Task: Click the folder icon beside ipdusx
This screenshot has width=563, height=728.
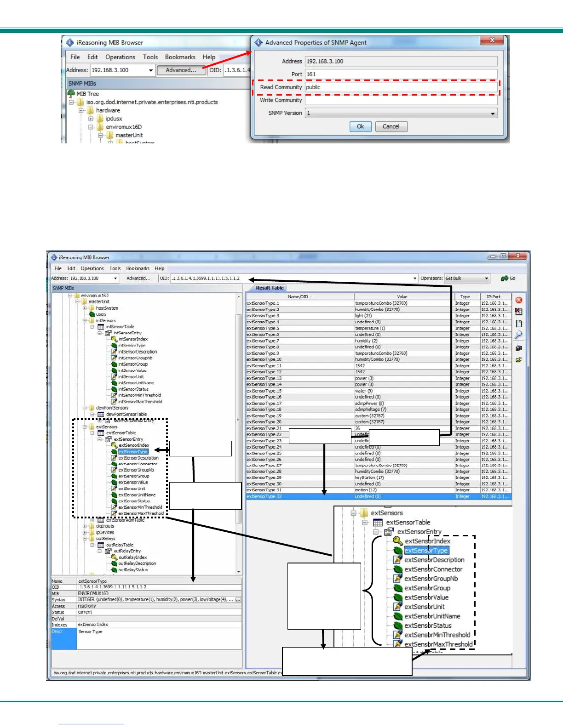Action: coord(100,119)
